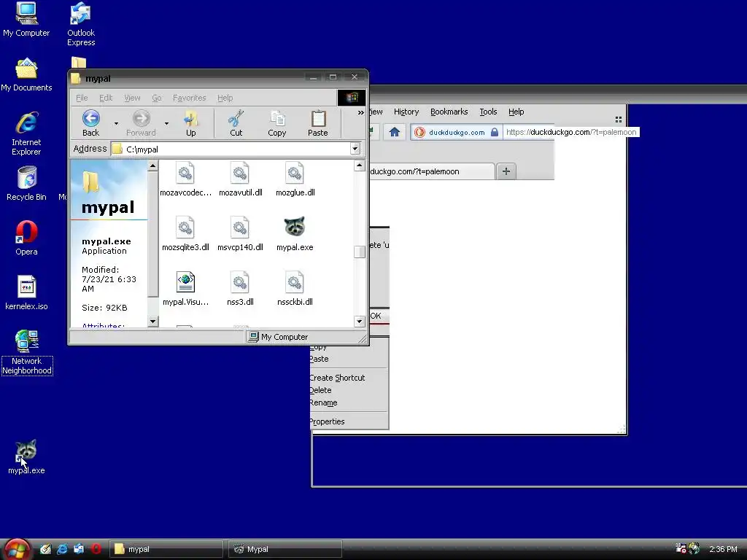This screenshot has width=747, height=560.
Task: Select the mypal.exe raccoon file icon
Action: [295, 233]
